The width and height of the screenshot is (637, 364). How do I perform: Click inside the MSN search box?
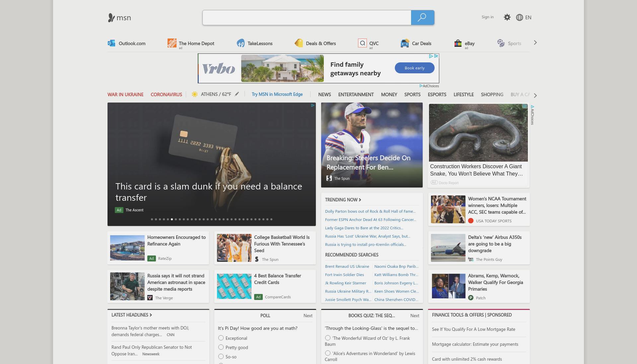[x=307, y=18]
